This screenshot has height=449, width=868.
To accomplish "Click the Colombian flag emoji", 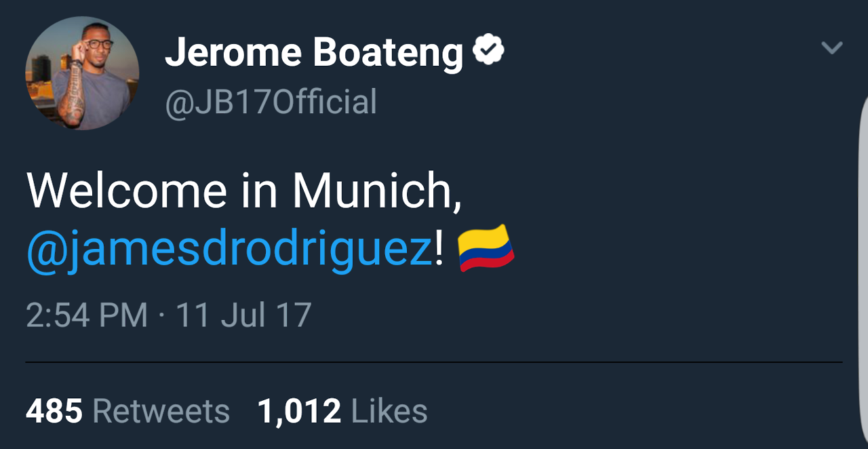I will tap(486, 248).
